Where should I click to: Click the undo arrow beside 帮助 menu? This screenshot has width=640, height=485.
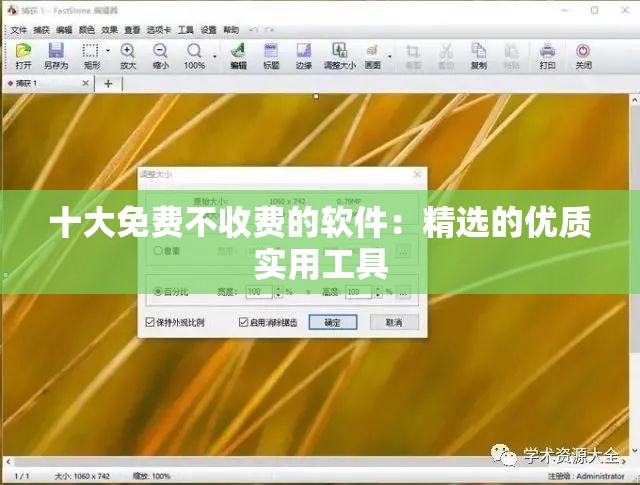[x=253, y=30]
